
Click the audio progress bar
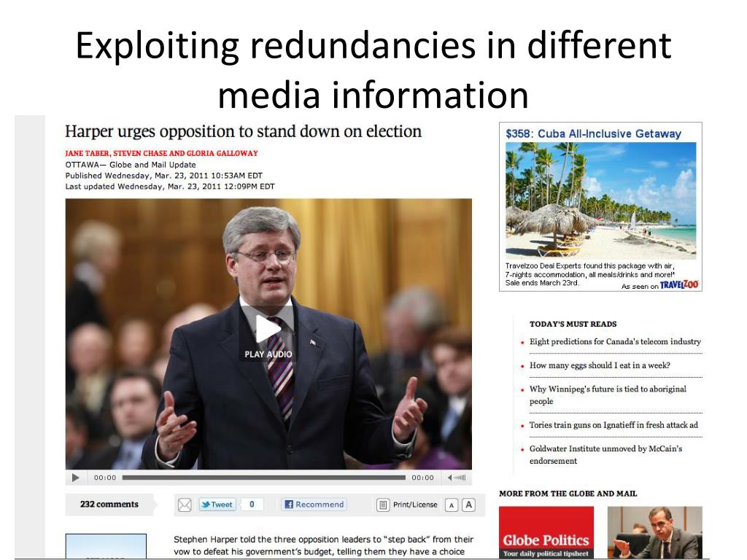(x=264, y=478)
